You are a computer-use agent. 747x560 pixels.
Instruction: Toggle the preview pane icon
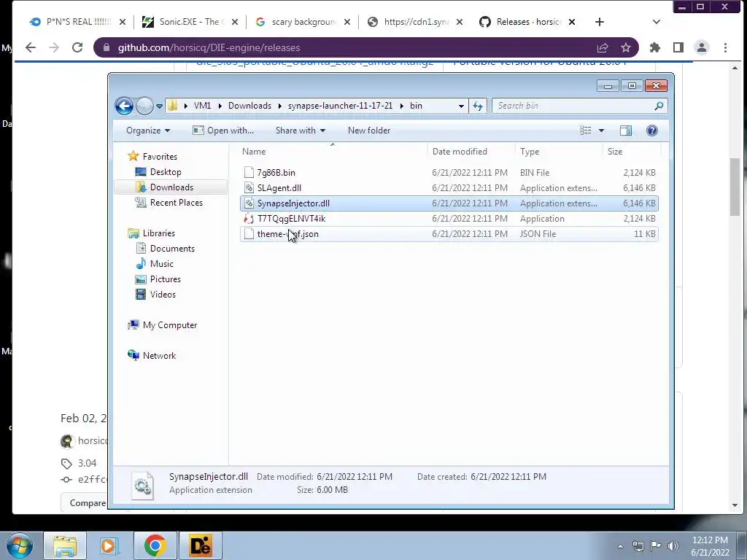click(625, 131)
